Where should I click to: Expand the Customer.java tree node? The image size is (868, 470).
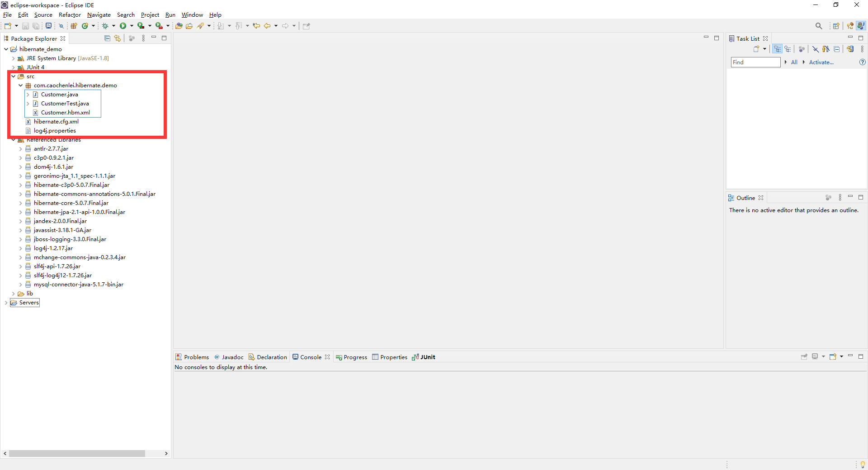pos(28,95)
